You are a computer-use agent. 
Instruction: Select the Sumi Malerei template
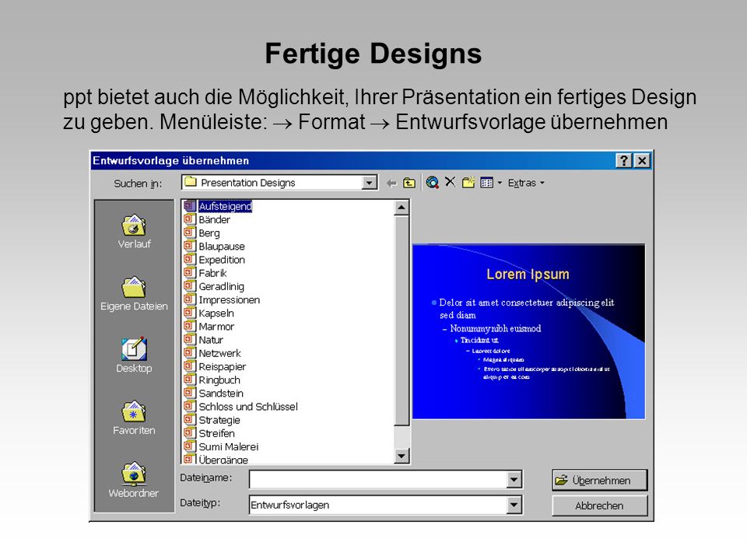pyautogui.click(x=228, y=446)
